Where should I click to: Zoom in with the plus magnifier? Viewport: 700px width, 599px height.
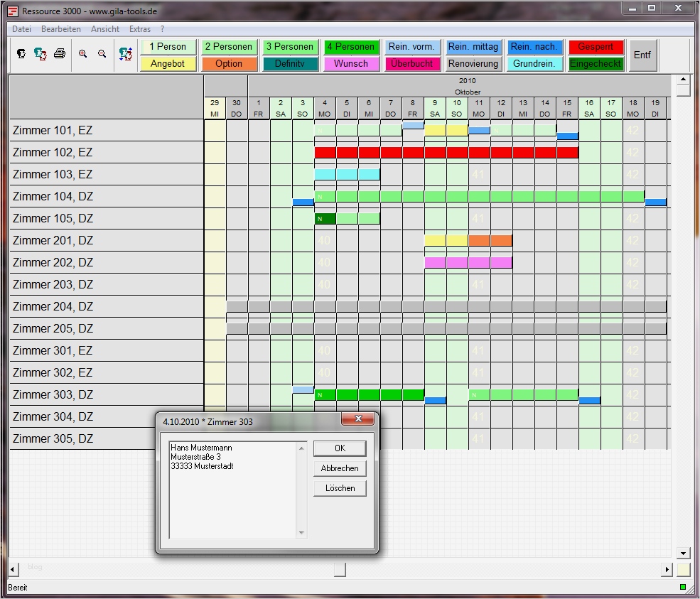82,54
